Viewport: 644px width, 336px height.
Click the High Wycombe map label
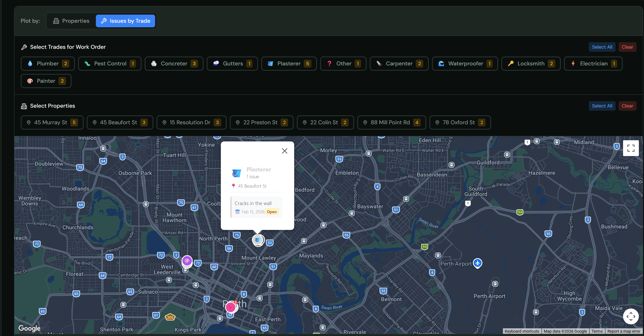[570, 296]
